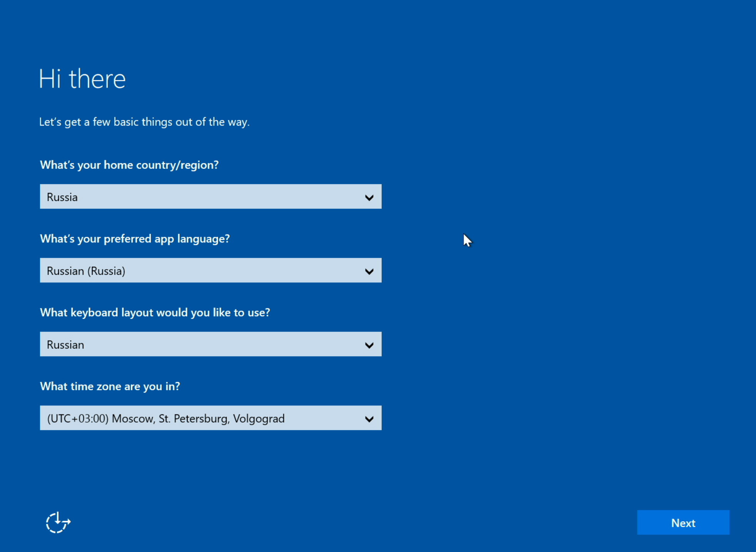Expand the keyboard layout dropdown arrow
The height and width of the screenshot is (552, 756).
(x=369, y=345)
